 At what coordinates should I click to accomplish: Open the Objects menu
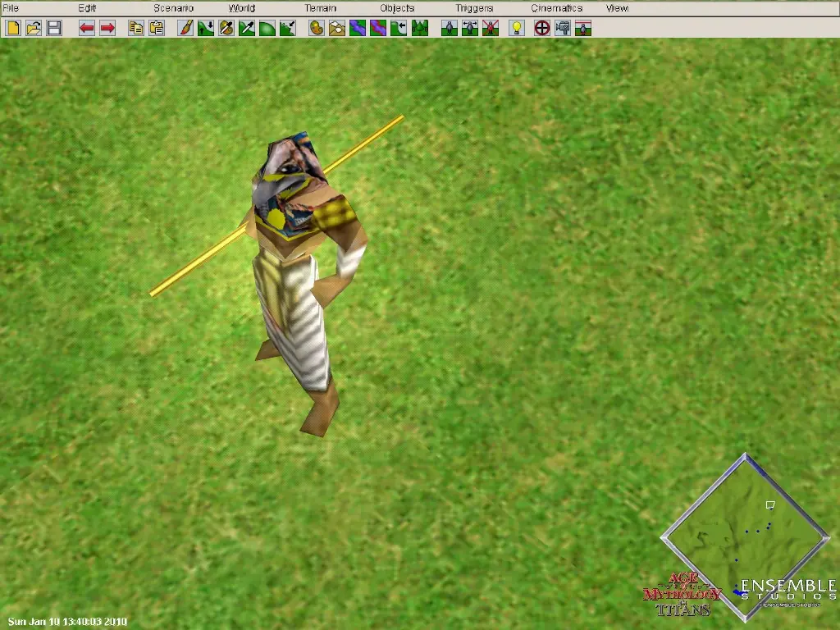point(397,8)
